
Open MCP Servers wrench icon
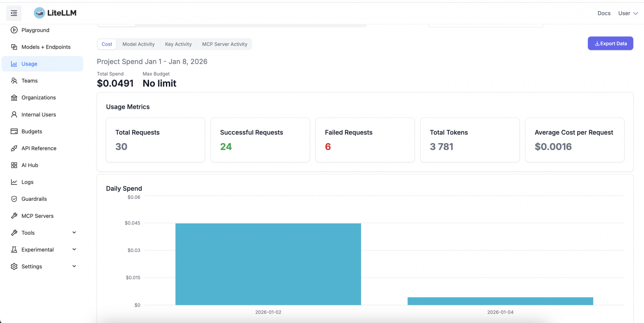[x=14, y=216]
